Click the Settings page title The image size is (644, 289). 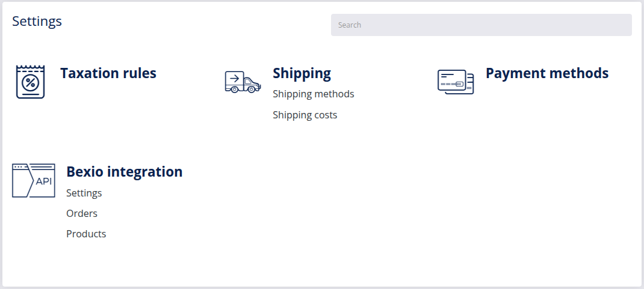[x=37, y=21]
